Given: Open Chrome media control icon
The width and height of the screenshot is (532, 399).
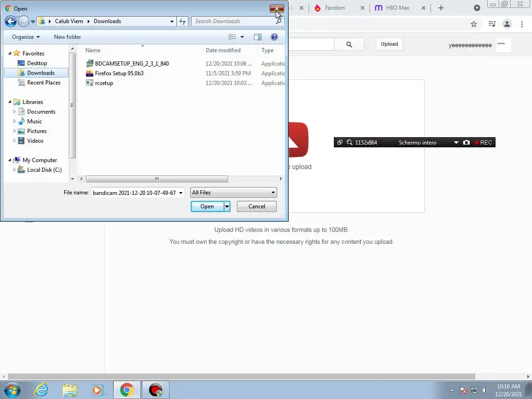Looking at the screenshot, I should click(492, 24).
